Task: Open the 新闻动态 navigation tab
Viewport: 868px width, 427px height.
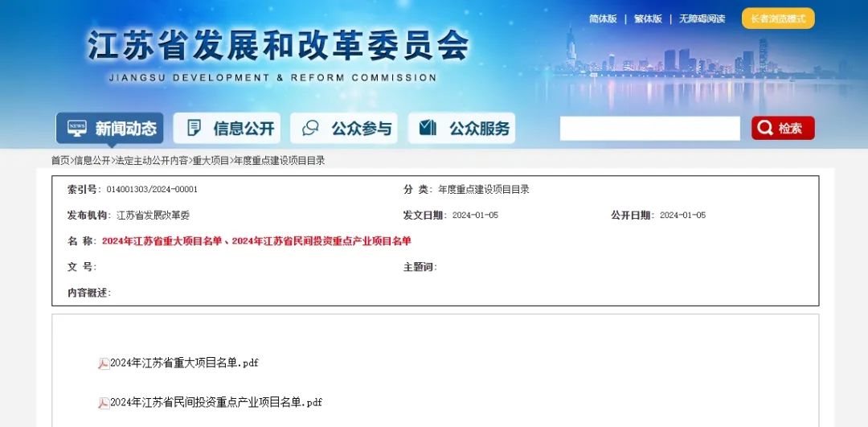Action: tap(110, 129)
